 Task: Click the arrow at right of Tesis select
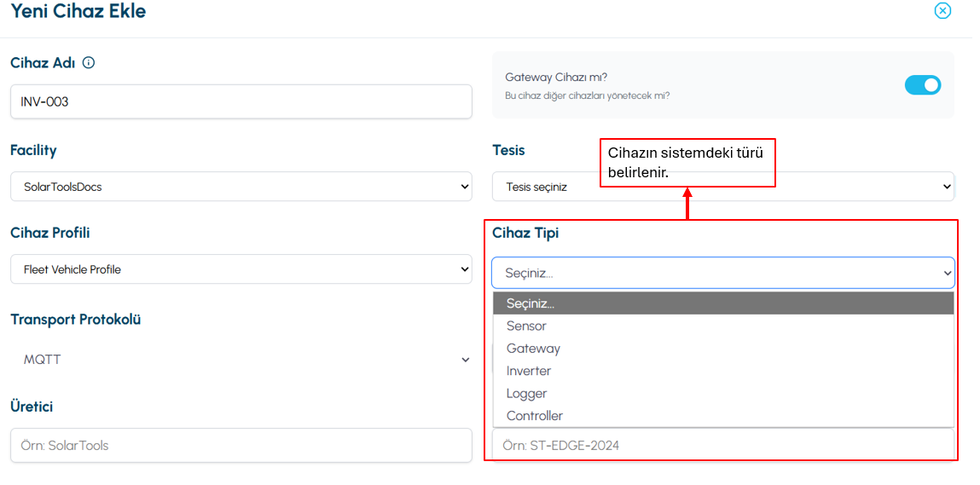pyautogui.click(x=948, y=187)
